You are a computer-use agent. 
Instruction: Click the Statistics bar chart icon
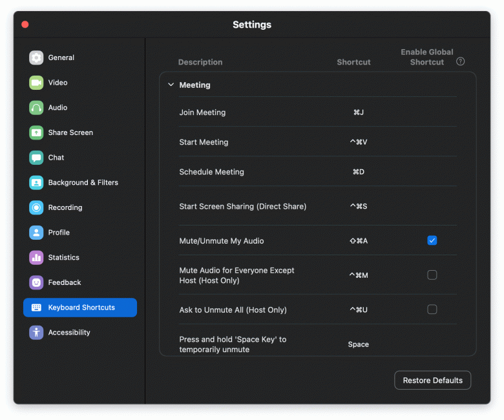36,258
